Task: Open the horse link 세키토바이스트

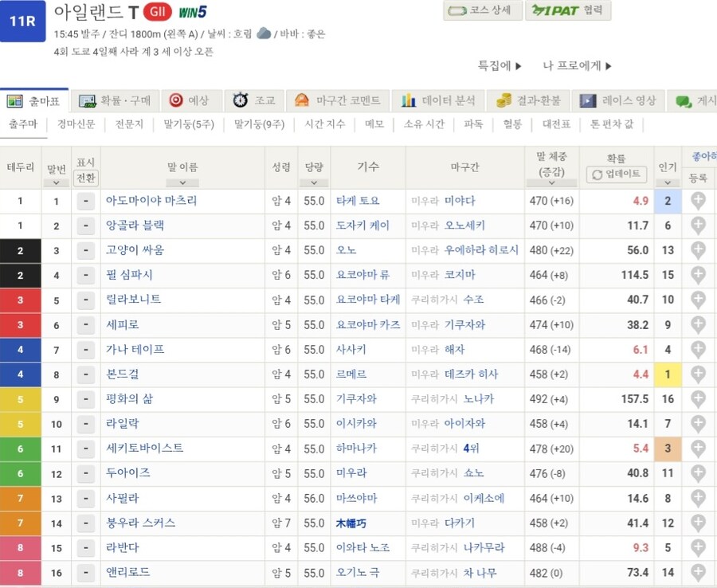Action: tap(144, 449)
